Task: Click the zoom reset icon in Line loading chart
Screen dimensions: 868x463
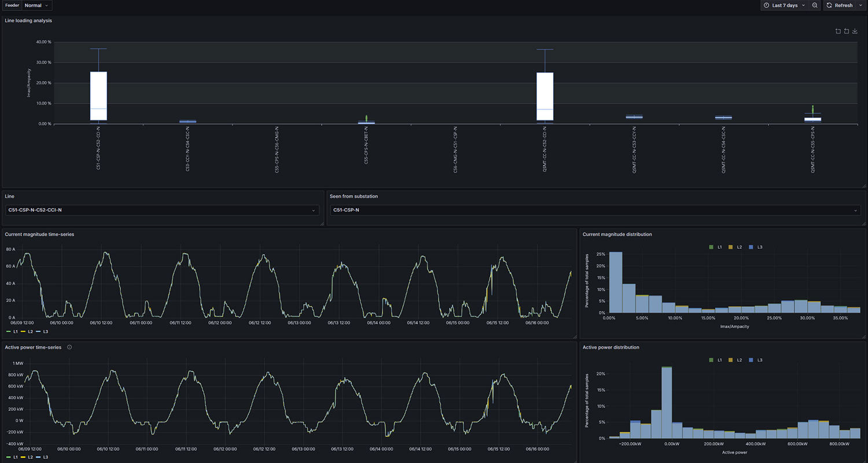Action: [x=847, y=31]
